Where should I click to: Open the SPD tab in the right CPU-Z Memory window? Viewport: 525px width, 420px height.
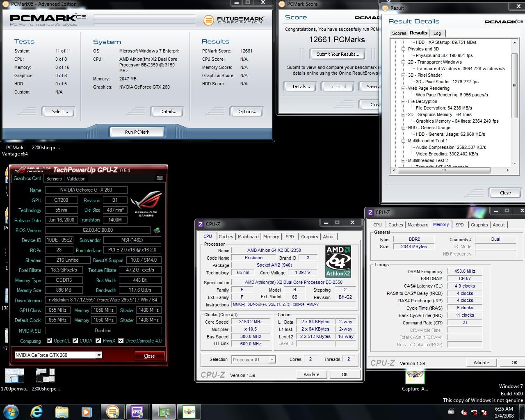click(460, 225)
